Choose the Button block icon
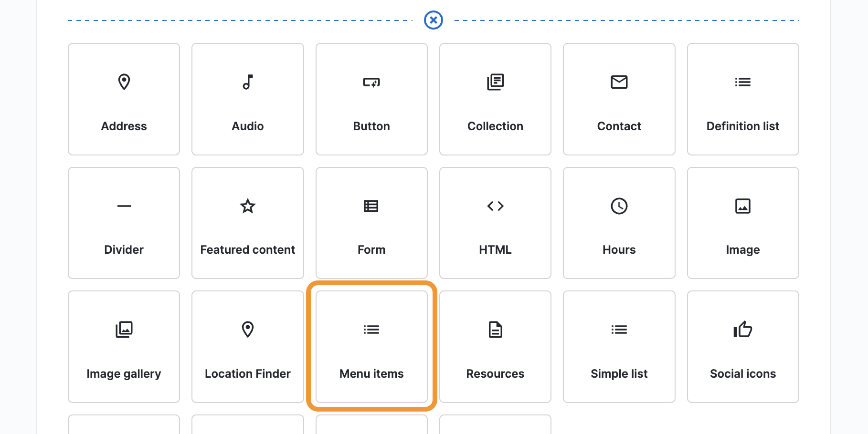868x434 pixels. (371, 83)
